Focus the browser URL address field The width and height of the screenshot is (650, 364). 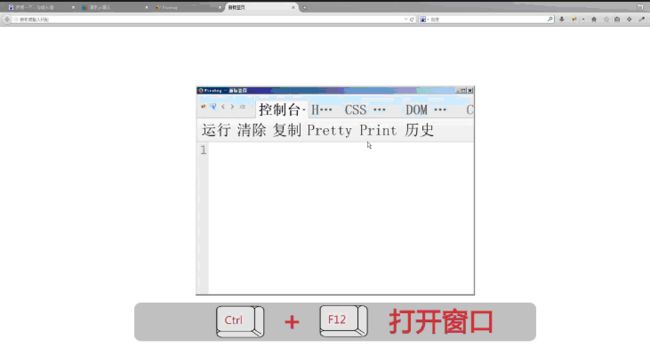coord(209,19)
